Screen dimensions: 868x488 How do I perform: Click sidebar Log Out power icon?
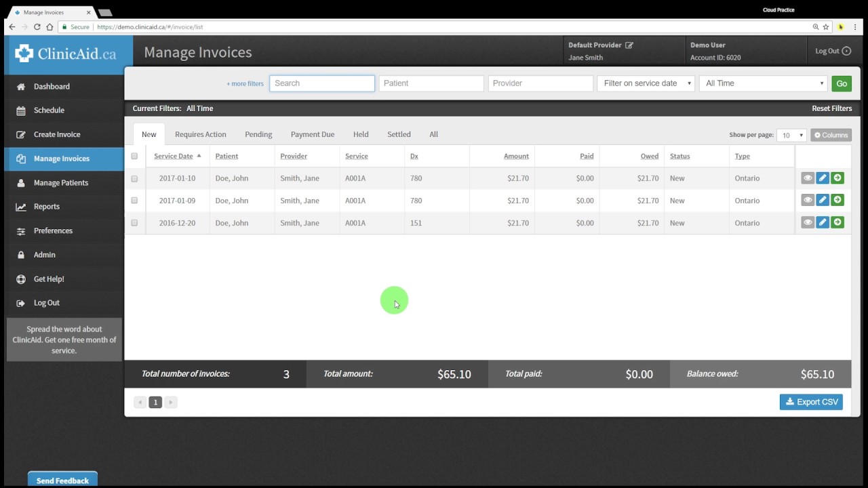[21, 303]
